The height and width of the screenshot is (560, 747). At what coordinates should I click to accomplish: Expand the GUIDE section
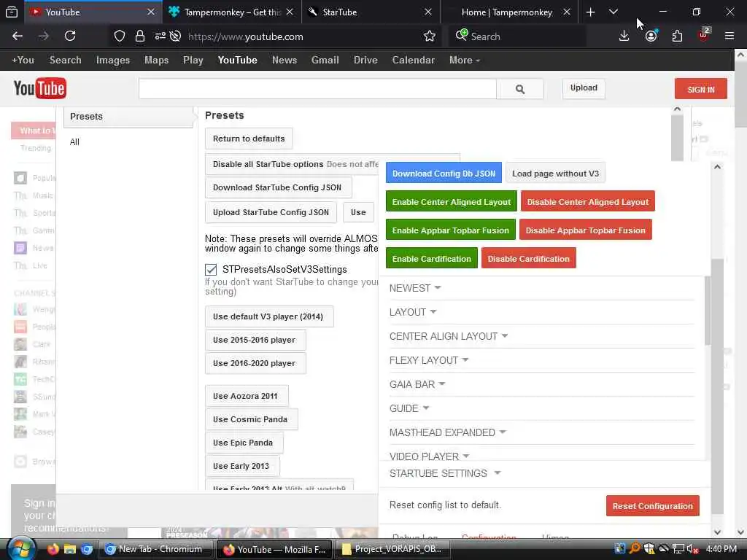[409, 408]
